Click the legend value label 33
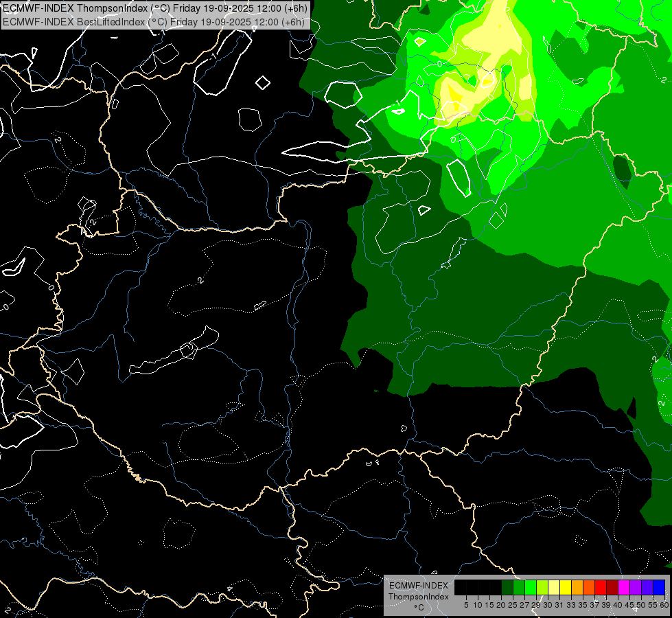This screenshot has width=672, height=618. 571,605
